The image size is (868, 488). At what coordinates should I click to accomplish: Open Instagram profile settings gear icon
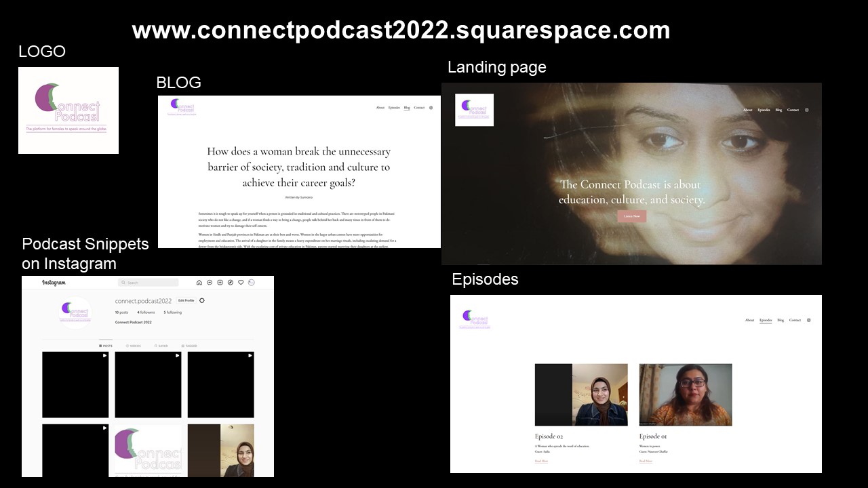[x=202, y=300]
